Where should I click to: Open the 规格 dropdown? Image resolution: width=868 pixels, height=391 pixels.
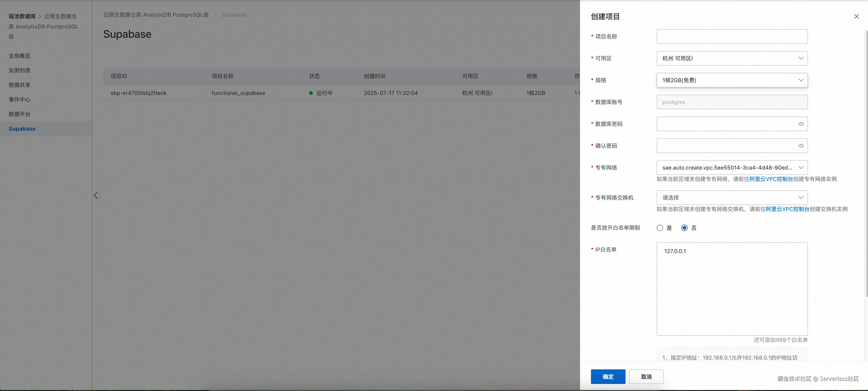(732, 80)
